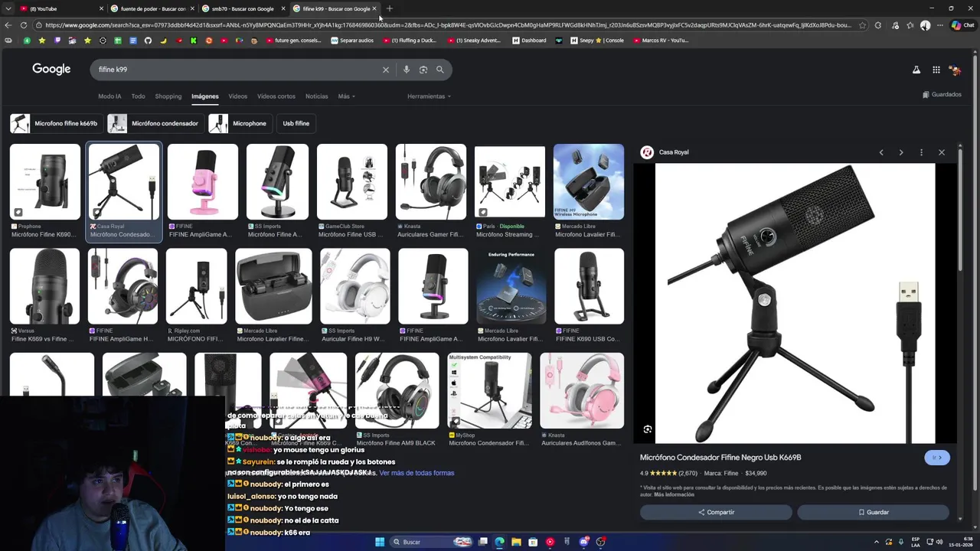Viewport: 980px width, 551px height.
Task: Select the 'Microphone' suggestion chip
Action: (x=239, y=123)
